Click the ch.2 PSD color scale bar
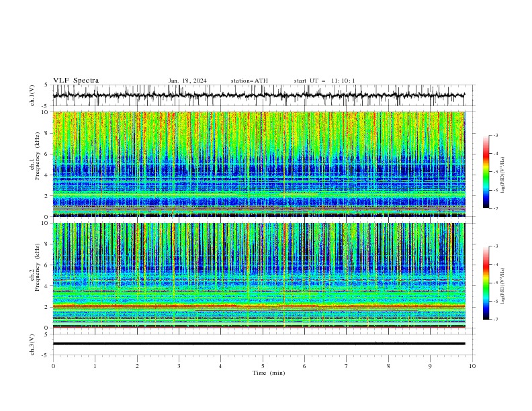Image resolution: width=532 pixels, height=411 pixels. tap(486, 283)
